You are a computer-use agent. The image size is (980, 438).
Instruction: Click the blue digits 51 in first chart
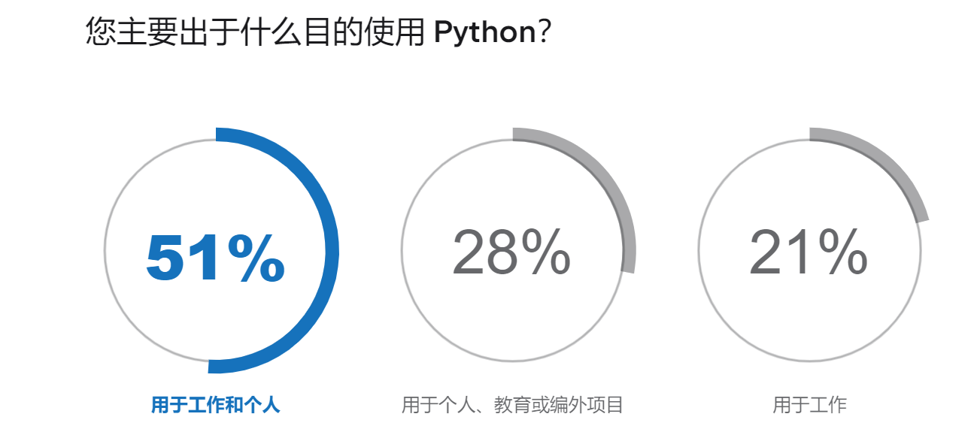tap(181, 258)
